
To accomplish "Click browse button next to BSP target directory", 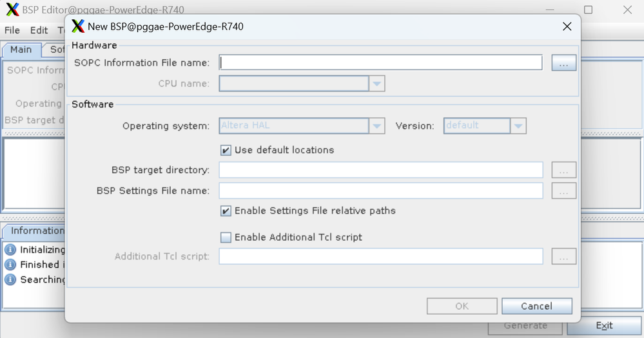I will coord(563,170).
